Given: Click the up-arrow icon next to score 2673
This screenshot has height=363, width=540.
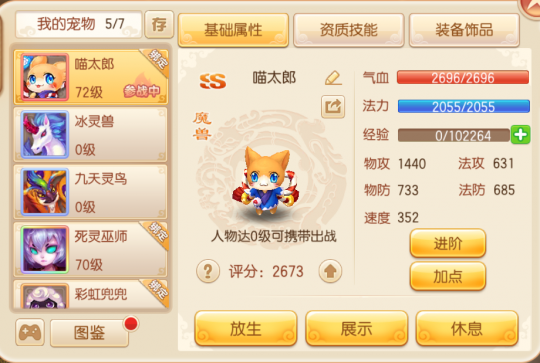Looking at the screenshot, I should (x=330, y=271).
